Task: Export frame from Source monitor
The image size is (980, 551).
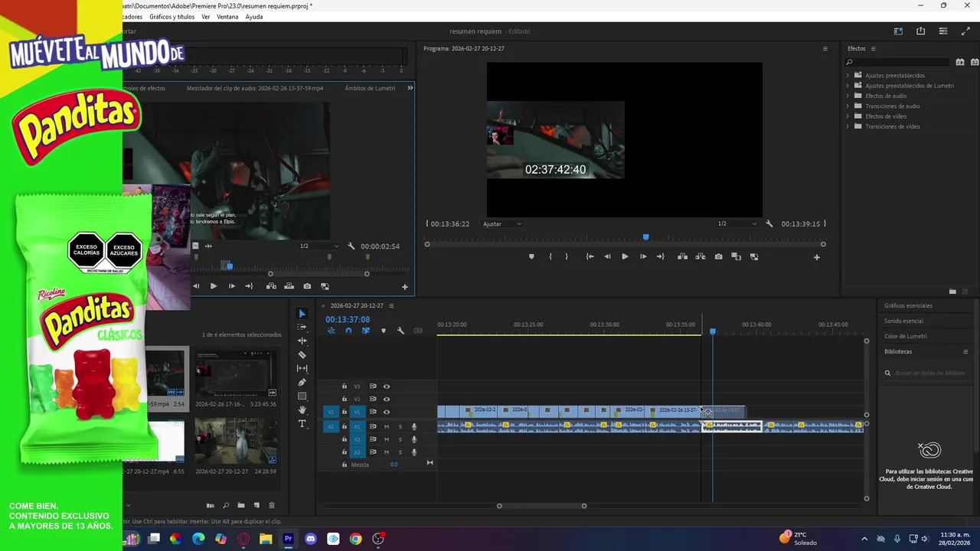Action: 307,286
